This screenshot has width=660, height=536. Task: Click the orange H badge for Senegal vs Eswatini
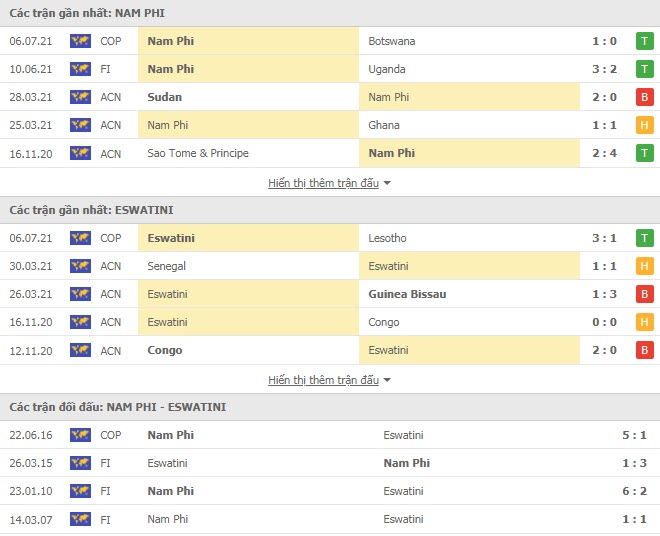tap(644, 266)
